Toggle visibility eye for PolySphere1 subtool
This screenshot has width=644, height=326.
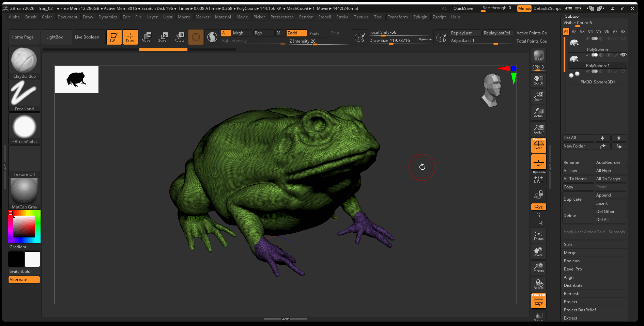point(623,55)
